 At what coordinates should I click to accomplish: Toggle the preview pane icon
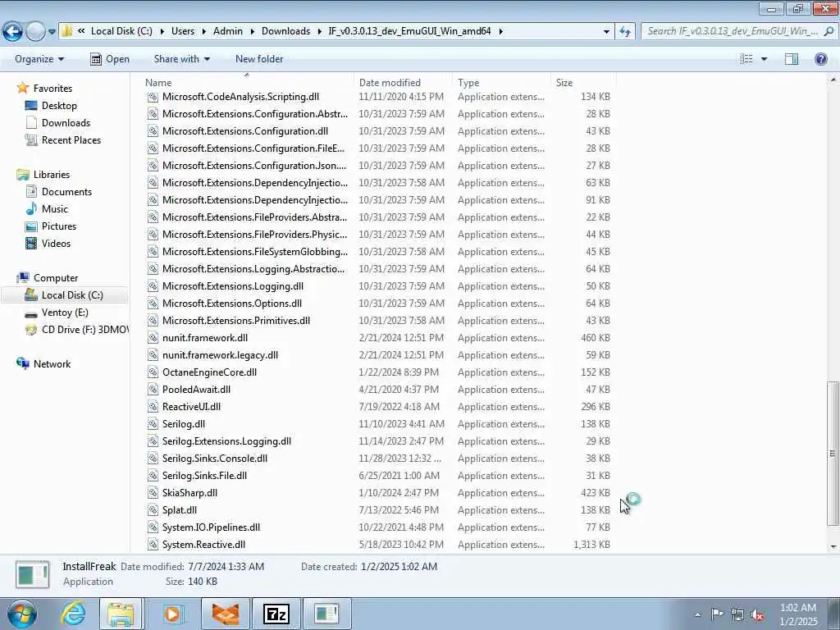[792, 59]
